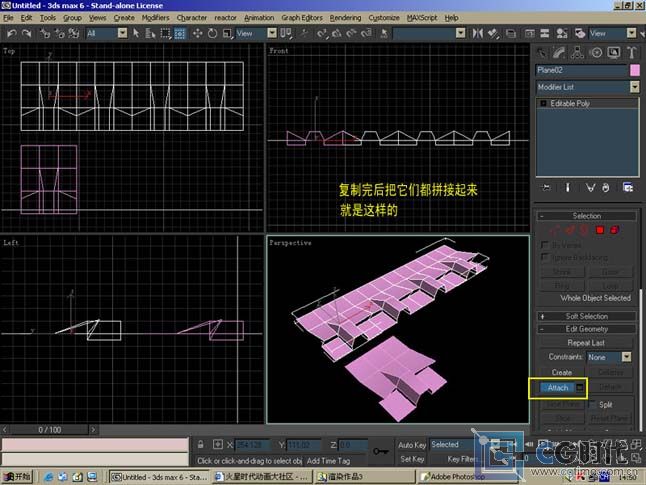Toggle the 3D Snaps icon
Viewport: 646px width, 485px height.
[x=322, y=33]
